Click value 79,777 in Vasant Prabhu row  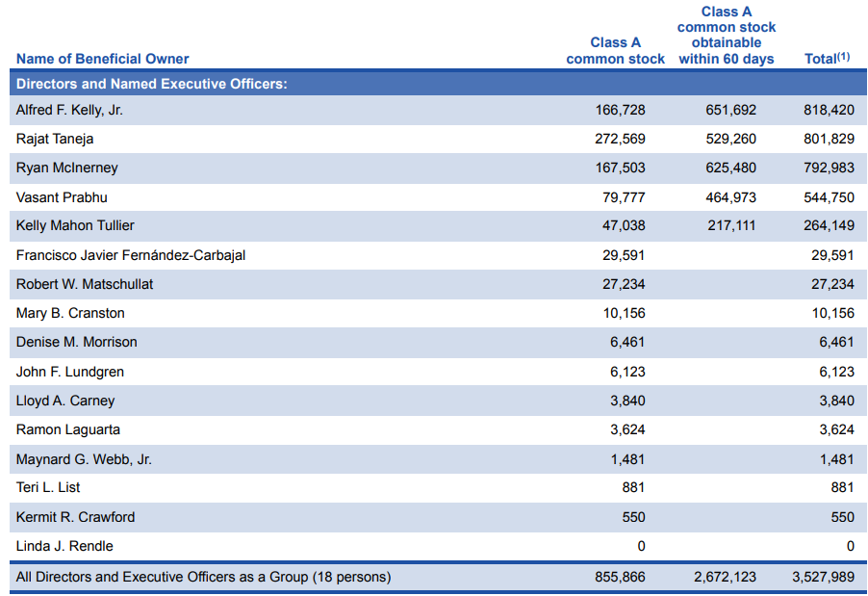pos(624,197)
